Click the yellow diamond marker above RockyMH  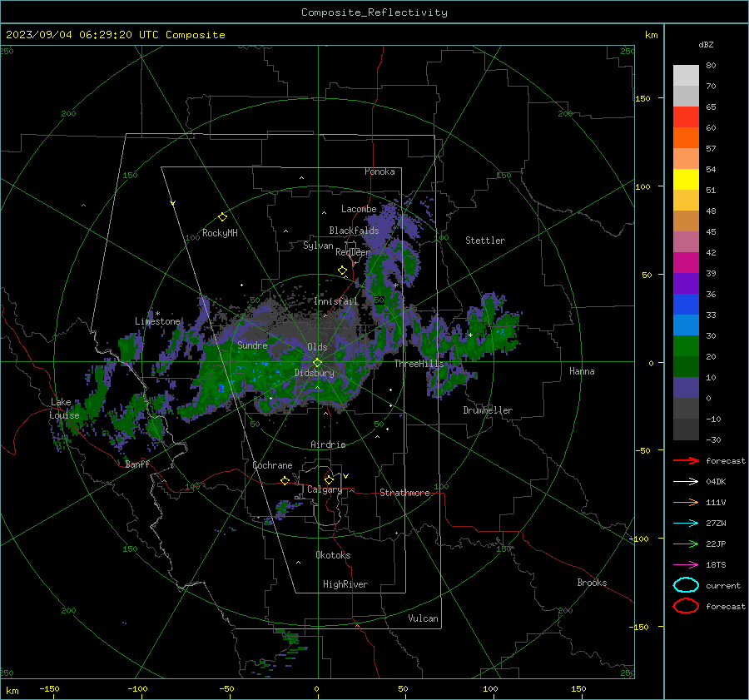[x=222, y=217]
